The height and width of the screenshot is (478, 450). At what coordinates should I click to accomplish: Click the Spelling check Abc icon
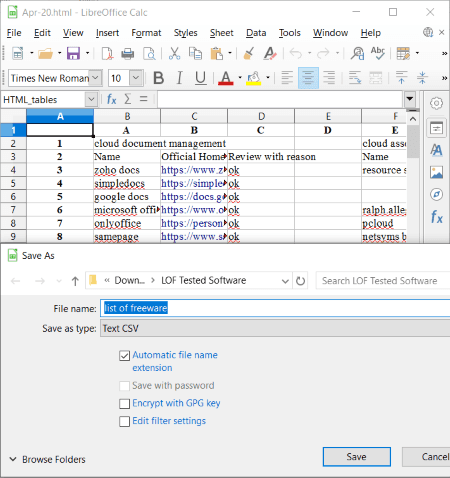click(378, 53)
